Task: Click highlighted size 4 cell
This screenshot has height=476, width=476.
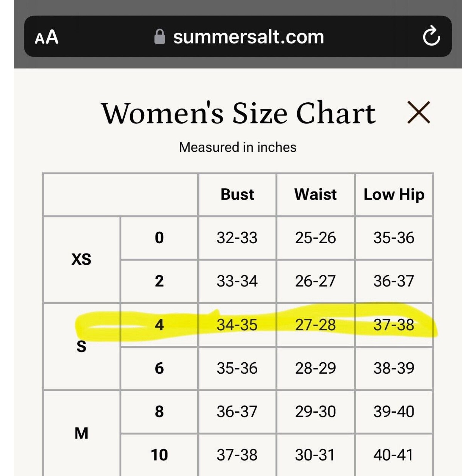Action: [159, 325]
